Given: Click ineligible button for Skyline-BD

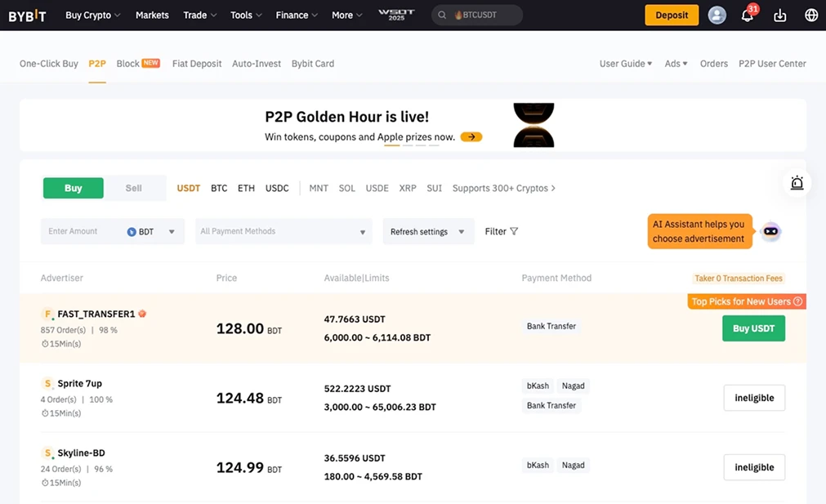Looking at the screenshot, I should [x=754, y=467].
